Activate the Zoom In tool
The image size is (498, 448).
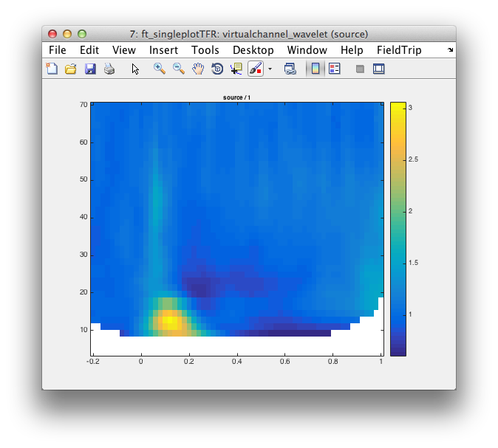click(x=160, y=69)
